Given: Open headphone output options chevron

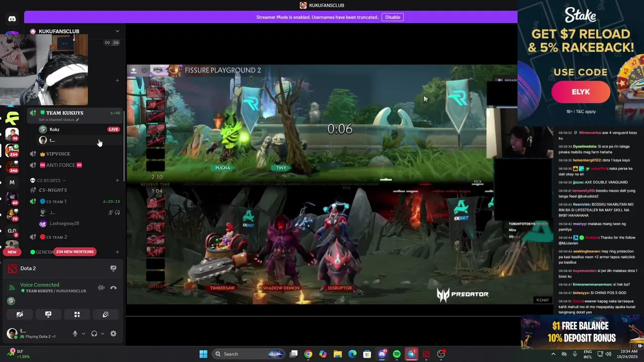Looking at the screenshot, I should 103,333.
